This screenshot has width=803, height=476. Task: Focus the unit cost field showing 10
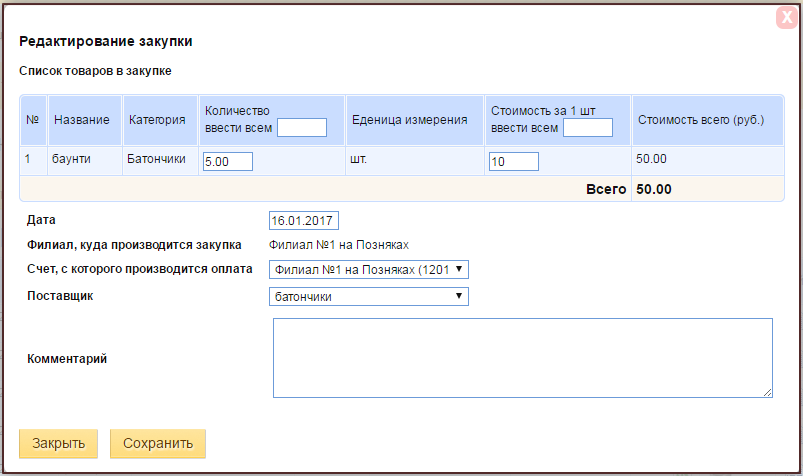pos(514,161)
